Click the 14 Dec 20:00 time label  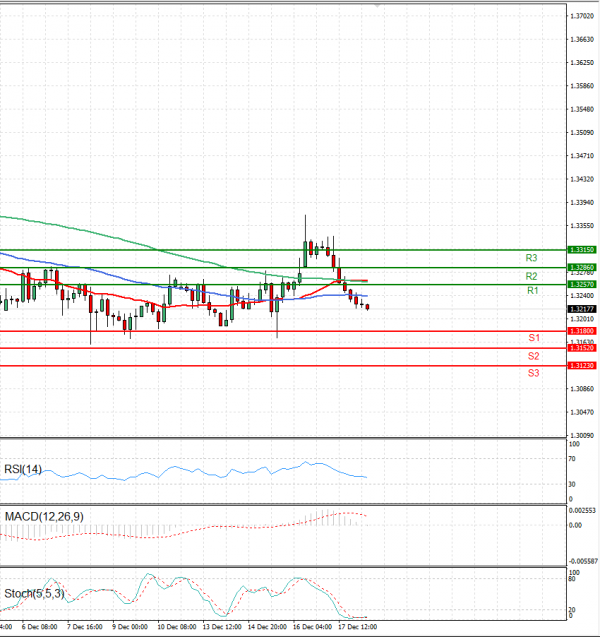[267, 627]
